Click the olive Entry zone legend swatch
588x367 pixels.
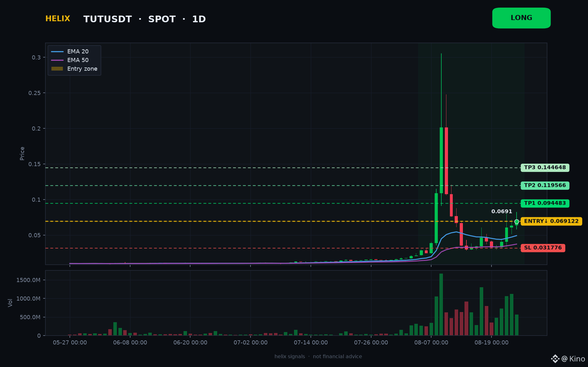57,69
